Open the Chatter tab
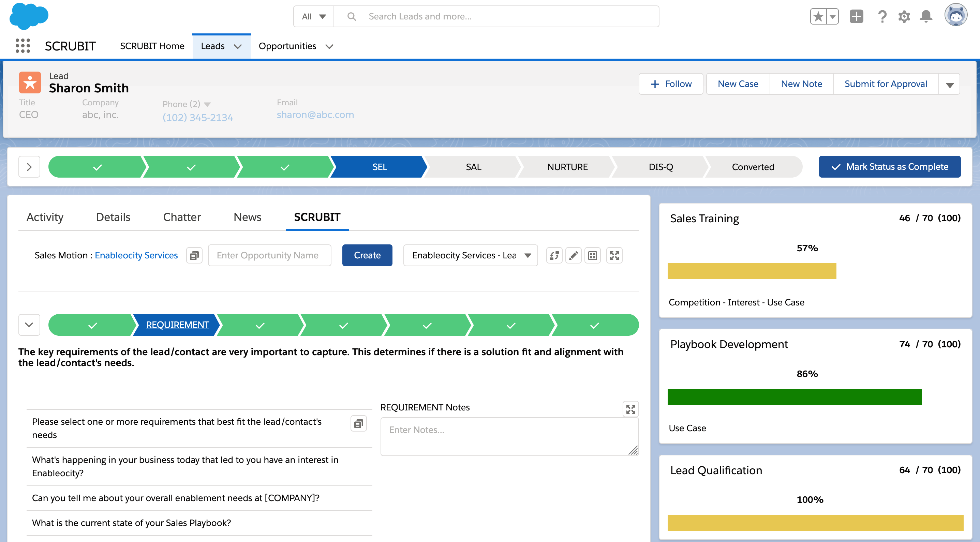 182,217
